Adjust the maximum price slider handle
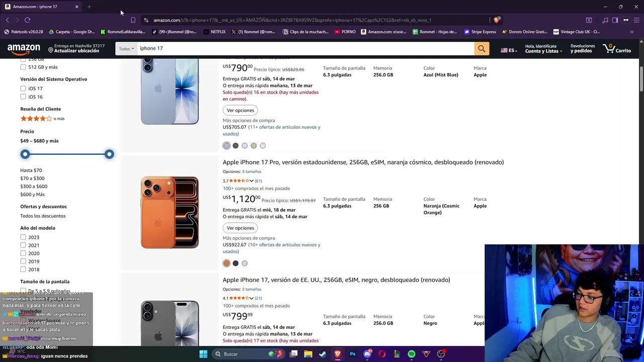 (109, 154)
